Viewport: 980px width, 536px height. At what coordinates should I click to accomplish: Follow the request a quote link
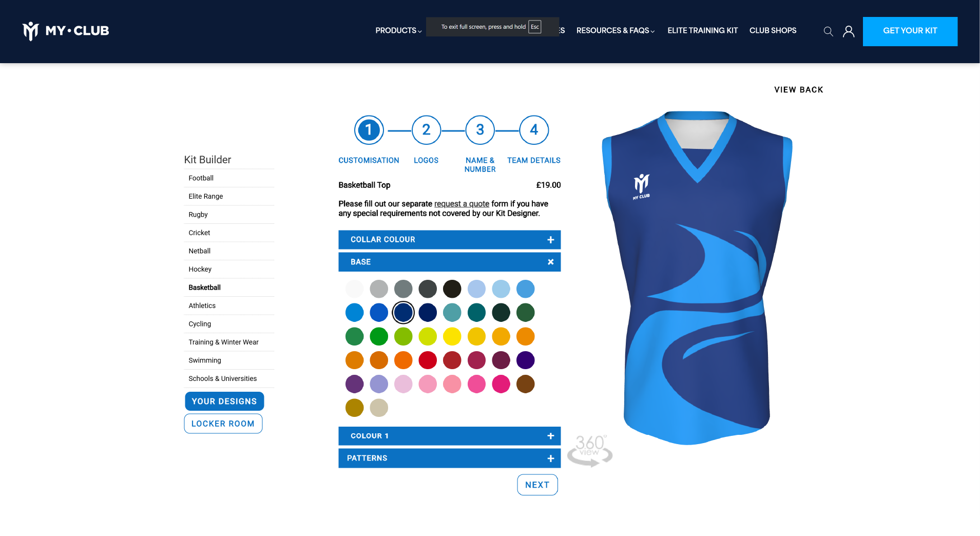[462, 204]
